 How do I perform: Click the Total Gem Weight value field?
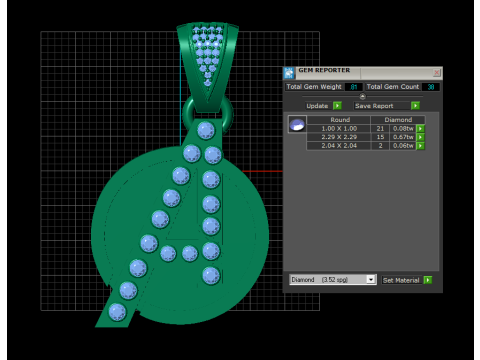point(354,87)
